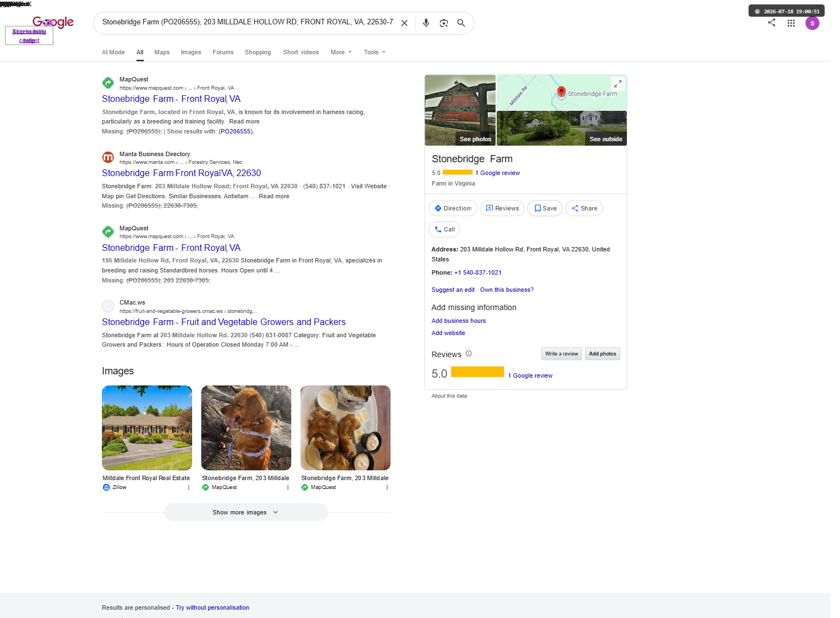Clear the search box with the X icon
Viewport: 840px width, 618px height.
click(x=404, y=23)
